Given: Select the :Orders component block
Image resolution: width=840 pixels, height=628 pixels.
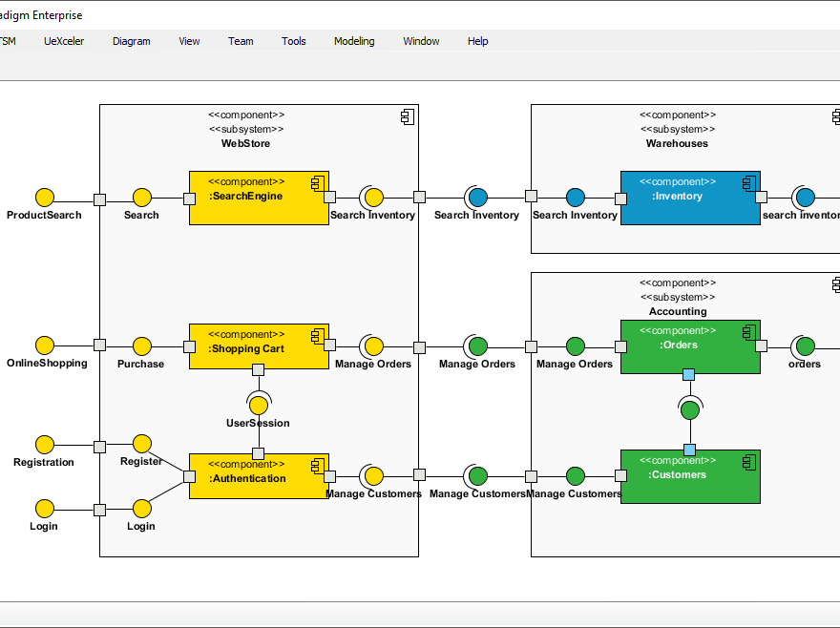Looking at the screenshot, I should click(689, 345).
